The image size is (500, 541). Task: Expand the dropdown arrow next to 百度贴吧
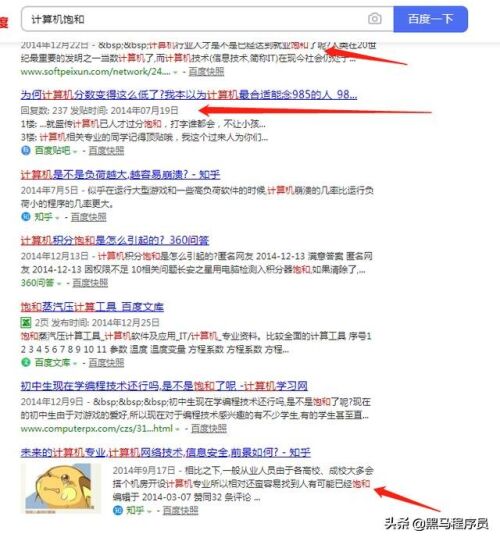[75, 151]
